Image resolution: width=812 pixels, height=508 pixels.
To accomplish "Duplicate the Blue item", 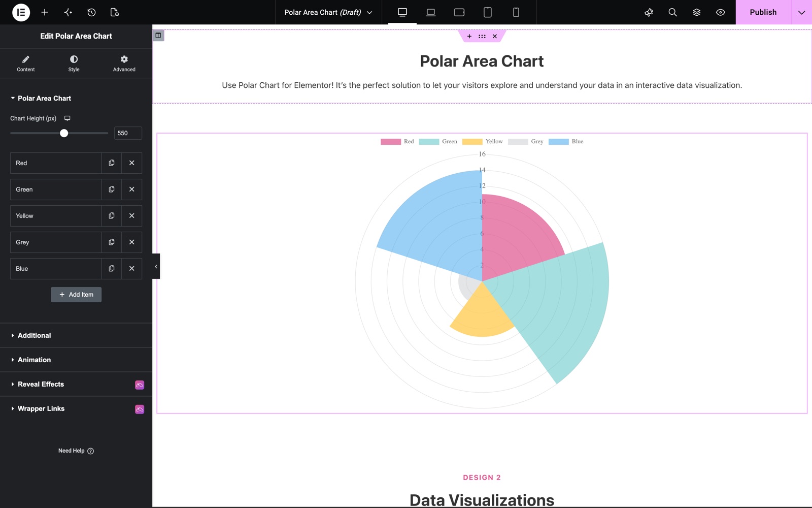I will pos(112,269).
